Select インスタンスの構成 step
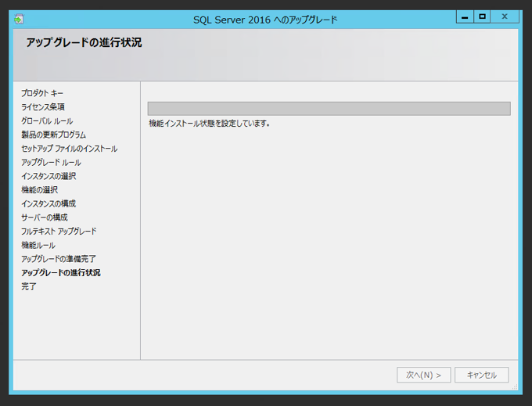This screenshot has height=406, width=532. (49, 204)
